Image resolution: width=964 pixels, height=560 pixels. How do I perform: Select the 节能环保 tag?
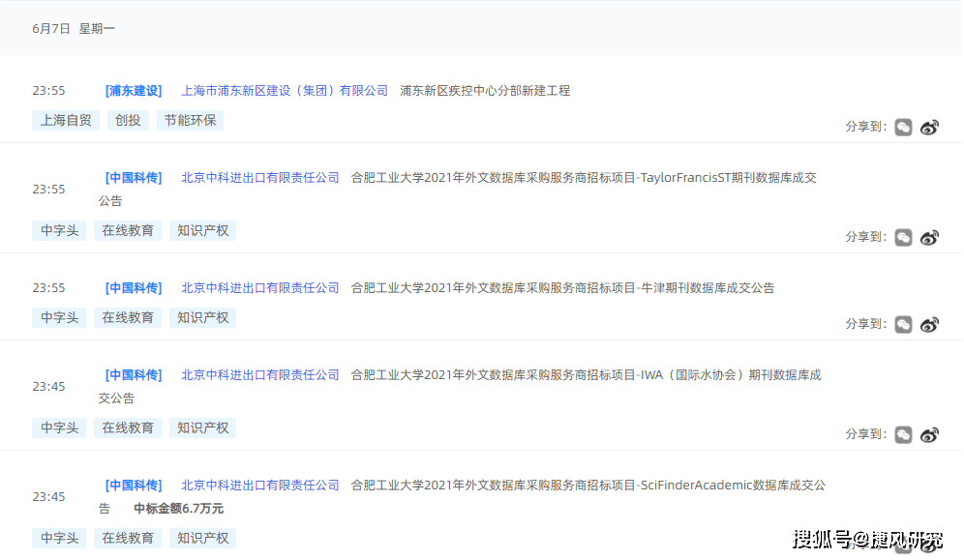(190, 120)
